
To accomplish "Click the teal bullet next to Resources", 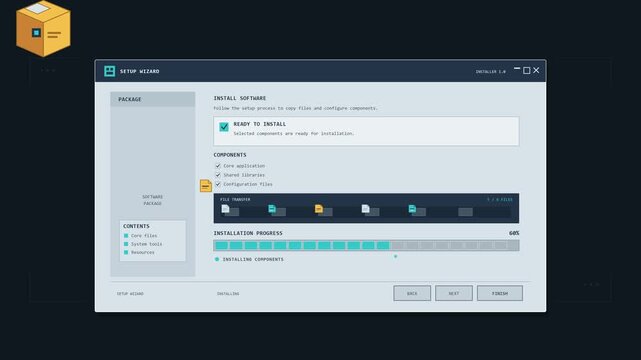I will coord(126,252).
